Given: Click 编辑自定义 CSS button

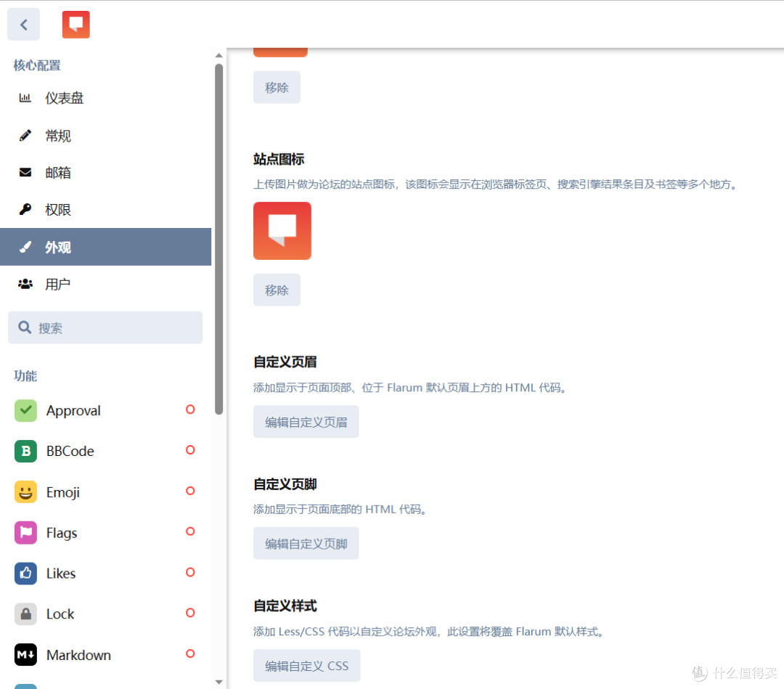Looking at the screenshot, I should (x=306, y=666).
